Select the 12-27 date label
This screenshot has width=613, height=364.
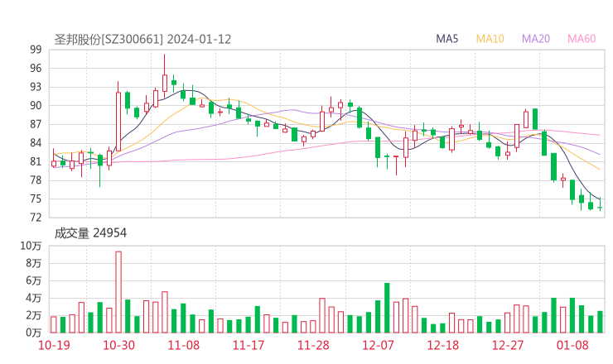coord(508,345)
